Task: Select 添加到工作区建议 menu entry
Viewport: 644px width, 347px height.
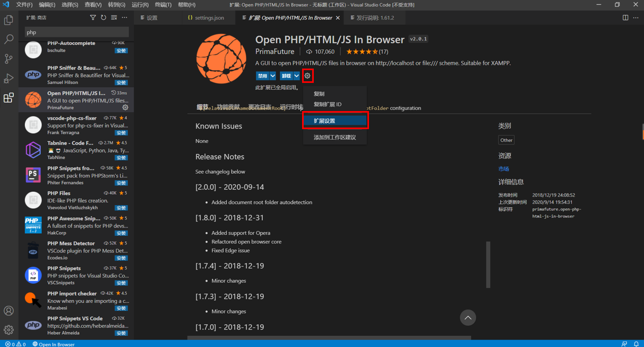Action: (x=335, y=137)
